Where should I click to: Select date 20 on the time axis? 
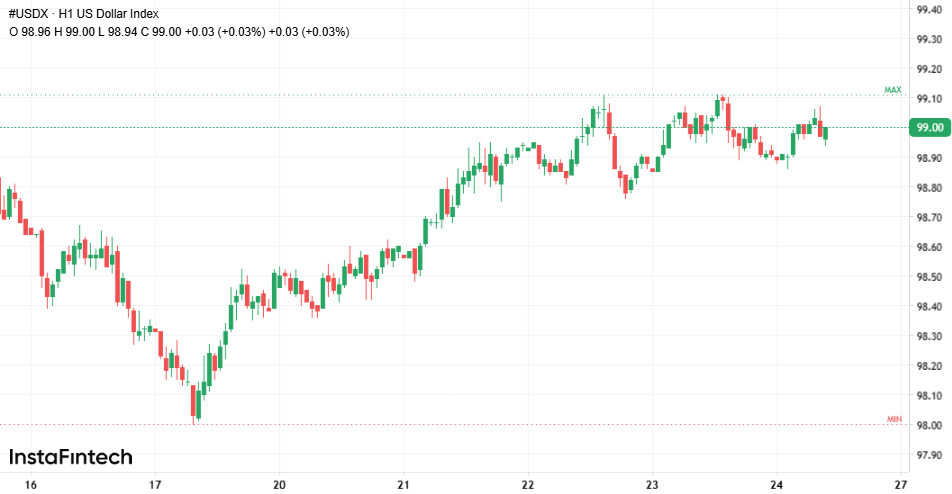[x=279, y=485]
